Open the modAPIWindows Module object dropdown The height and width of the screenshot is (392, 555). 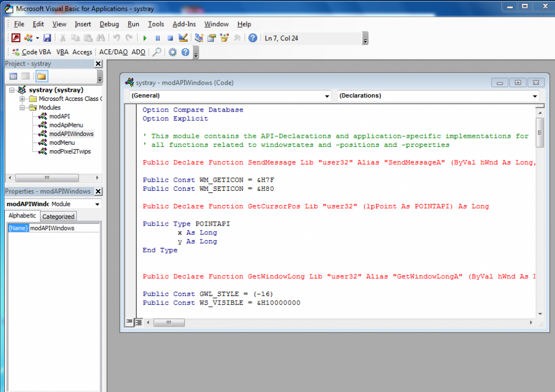pos(97,204)
